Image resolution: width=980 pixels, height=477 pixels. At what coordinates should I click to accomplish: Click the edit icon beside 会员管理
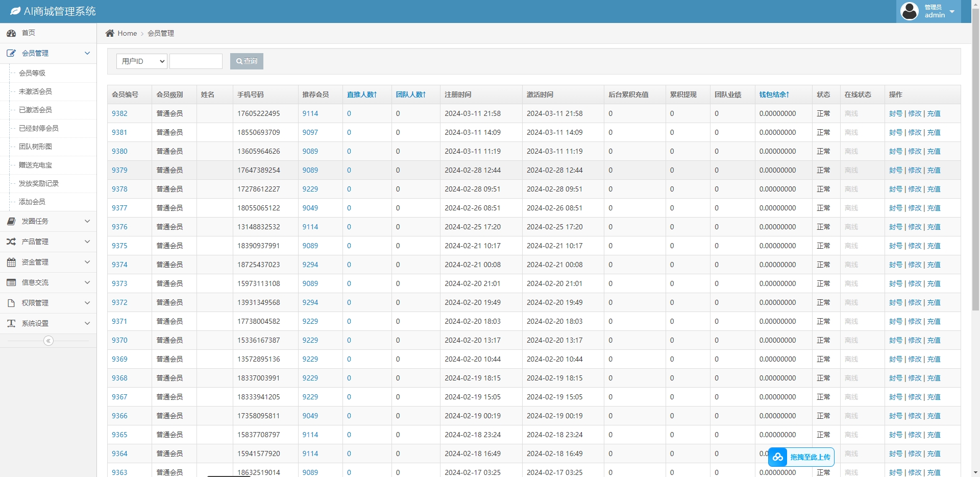click(11, 53)
